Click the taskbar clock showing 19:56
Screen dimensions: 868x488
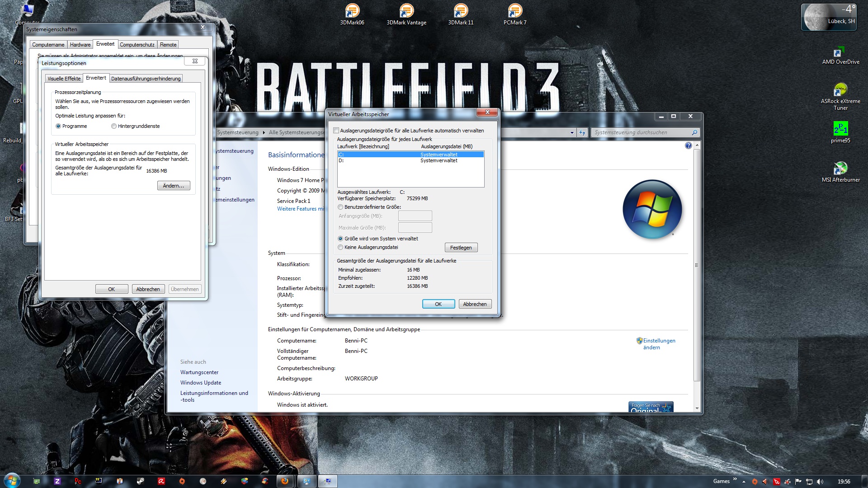click(x=844, y=482)
